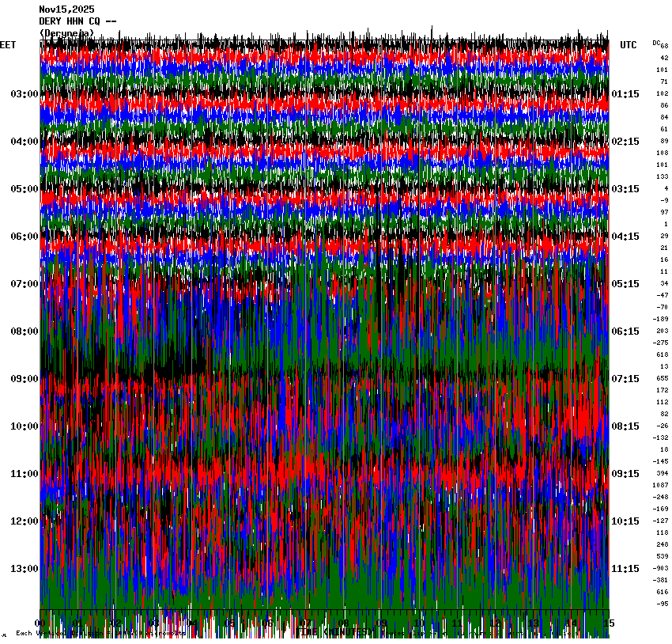Click the 06:15 UTC time label
Image resolution: width=672 pixels, height=644 pixels.
click(625, 331)
